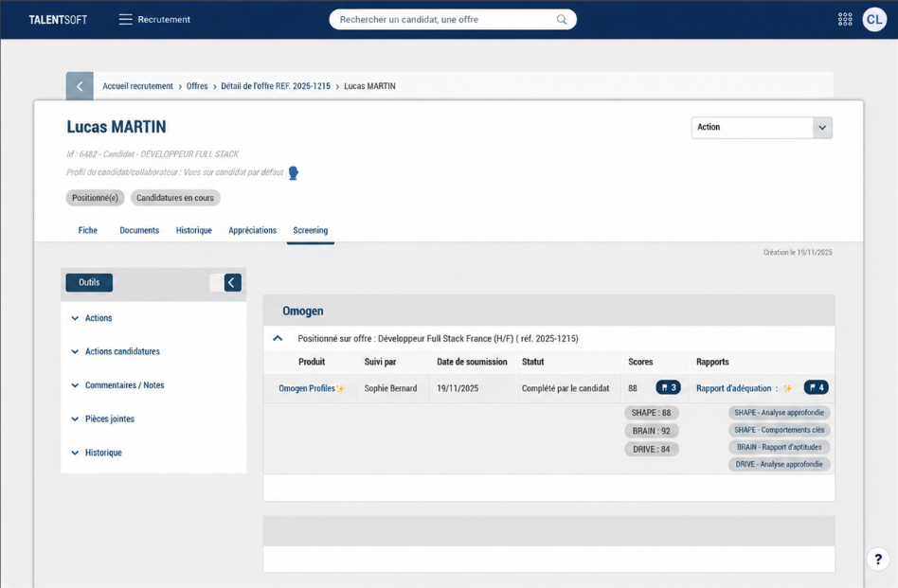Switch to the Appréciations tab
Image resolution: width=898 pixels, height=588 pixels.
(253, 230)
